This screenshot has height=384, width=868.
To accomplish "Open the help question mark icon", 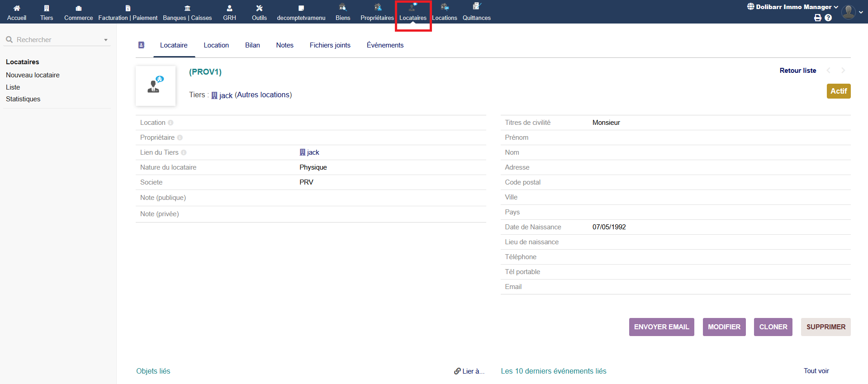I will click(828, 18).
